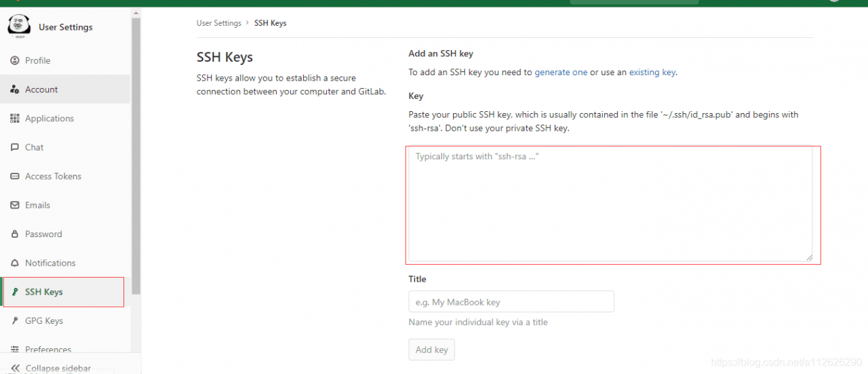The image size is (868, 374).
Task: Open the GPG Keys settings page
Action: pyautogui.click(x=44, y=321)
